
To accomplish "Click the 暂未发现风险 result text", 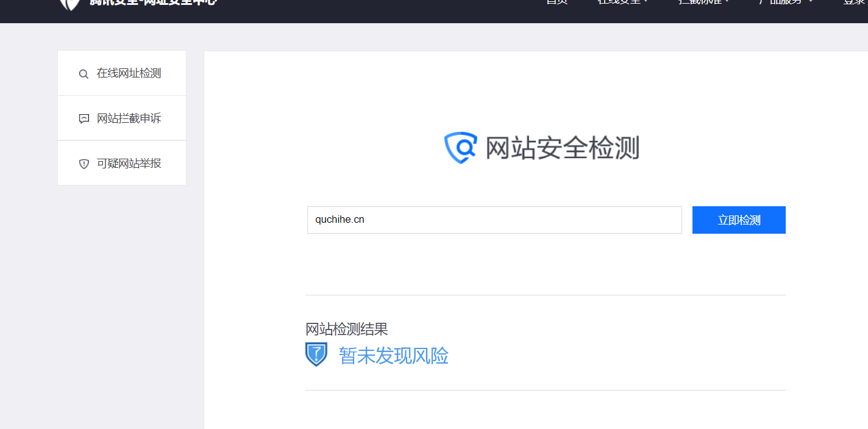I will [x=394, y=356].
